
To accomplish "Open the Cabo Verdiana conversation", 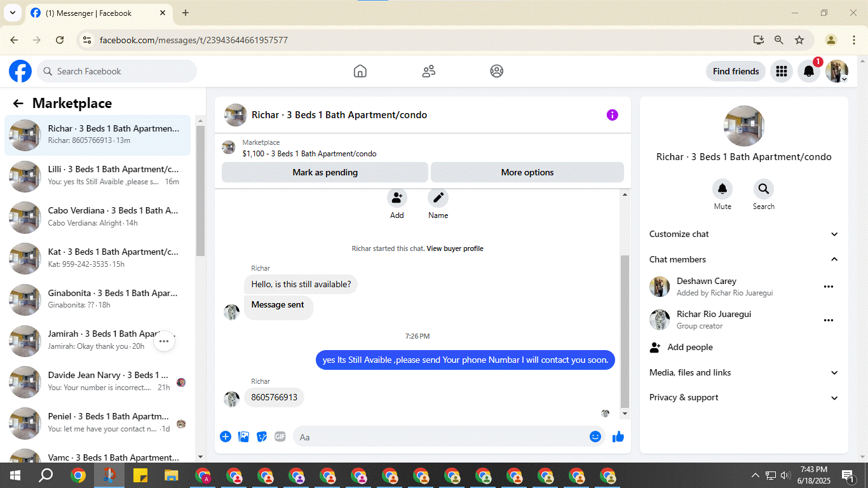I will click(98, 217).
